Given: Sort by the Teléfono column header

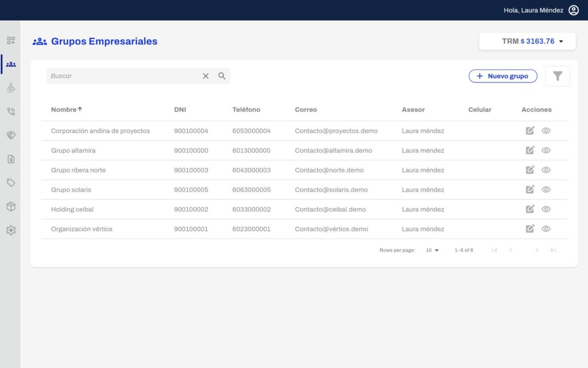Looking at the screenshot, I should (246, 110).
